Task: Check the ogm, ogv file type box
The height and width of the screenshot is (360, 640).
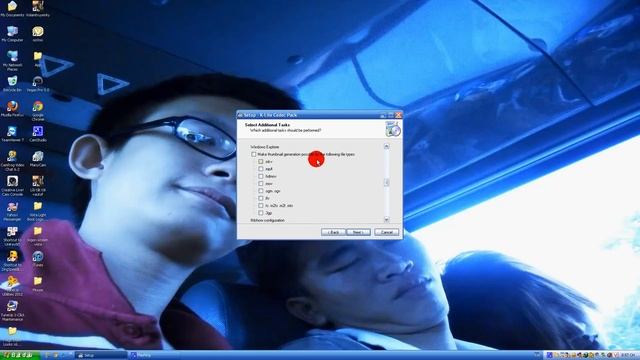Action: (261, 191)
